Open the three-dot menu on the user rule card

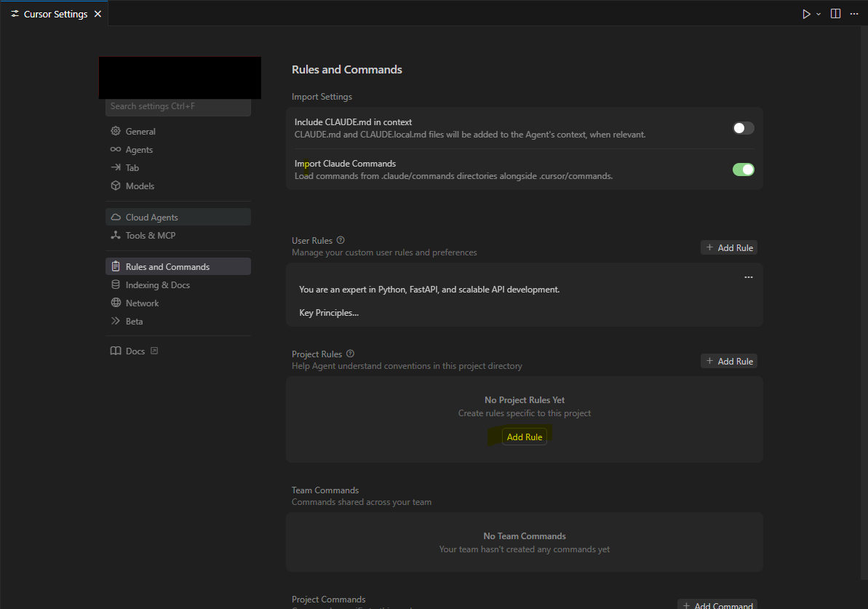pos(749,276)
